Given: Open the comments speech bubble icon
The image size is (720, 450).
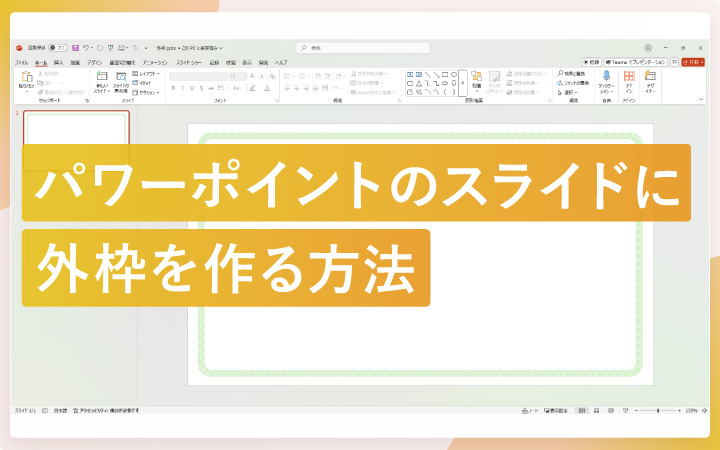Looking at the screenshot, I should pyautogui.click(x=675, y=62).
